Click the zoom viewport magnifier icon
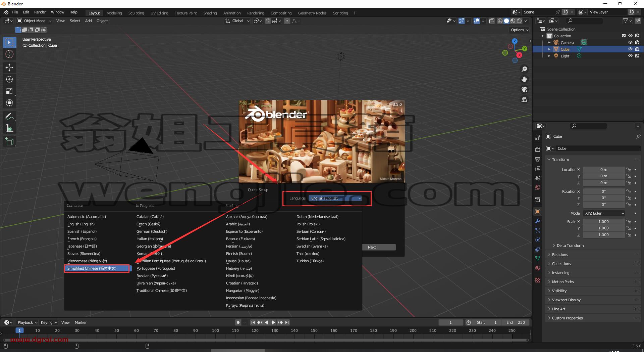 (x=524, y=69)
